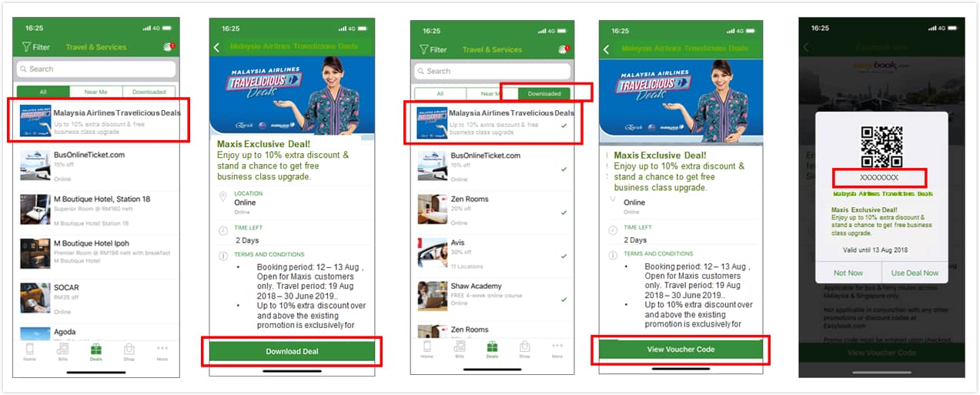Tap Time Left clock icon on Download Deal screen
The height and width of the screenshot is (395, 980).
222,231
